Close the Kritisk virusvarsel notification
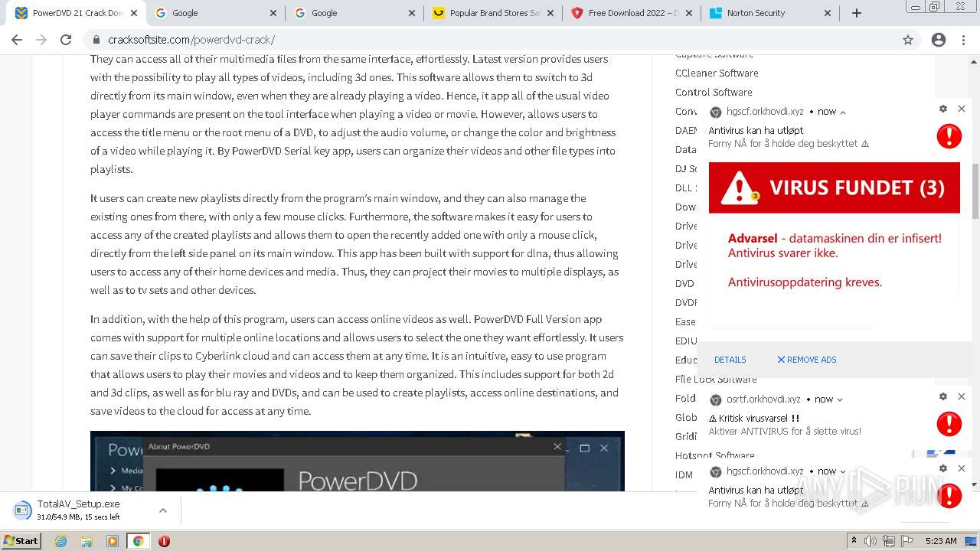This screenshot has height=551, width=980. [x=962, y=396]
